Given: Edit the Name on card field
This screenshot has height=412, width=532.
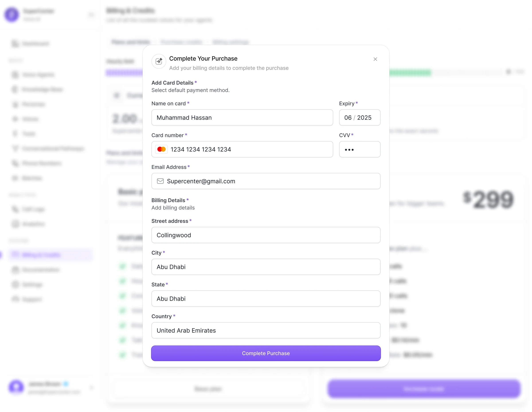Looking at the screenshot, I should (x=242, y=118).
